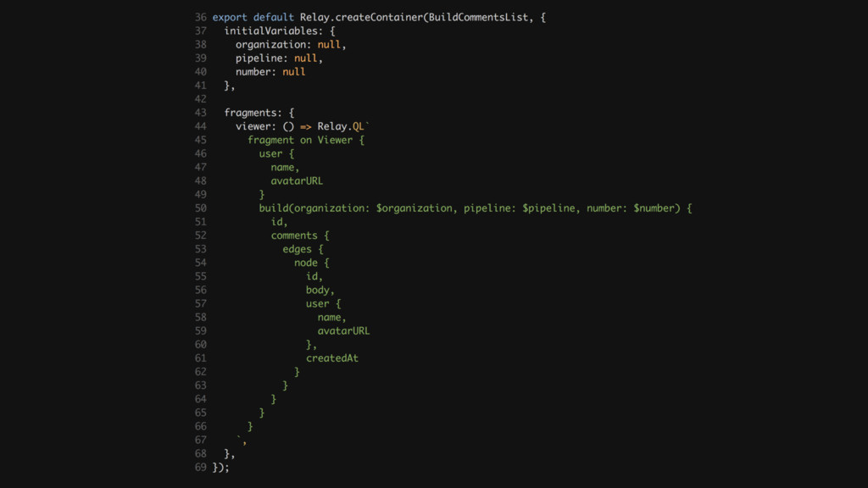The width and height of the screenshot is (868, 488).
Task: Click 'avatarURL' on line 48
Action: coord(297,181)
